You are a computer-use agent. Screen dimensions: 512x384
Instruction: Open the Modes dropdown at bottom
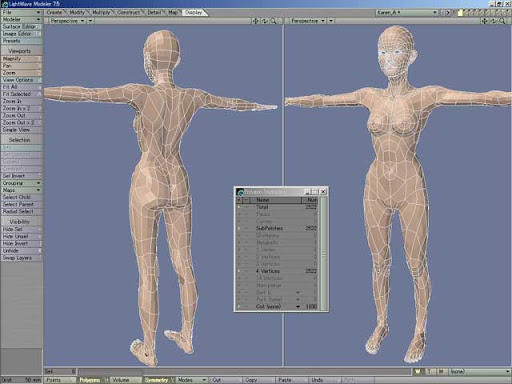point(192,380)
